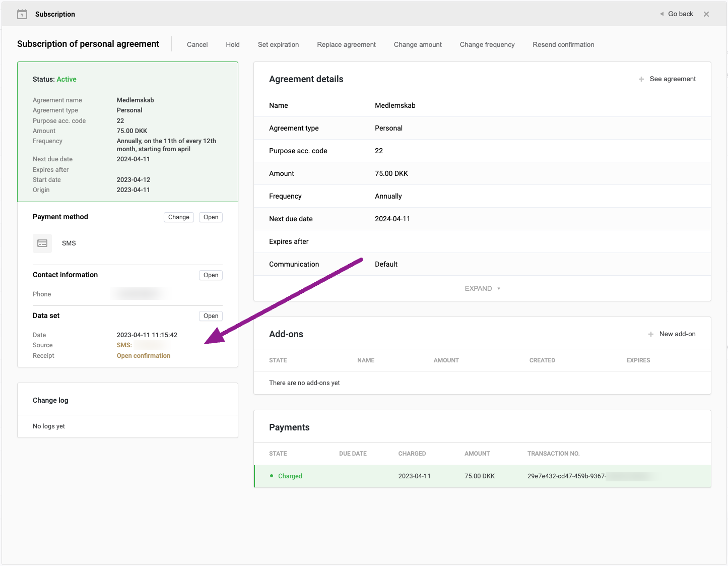
Task: Click the Active status label
Action: 67,79
